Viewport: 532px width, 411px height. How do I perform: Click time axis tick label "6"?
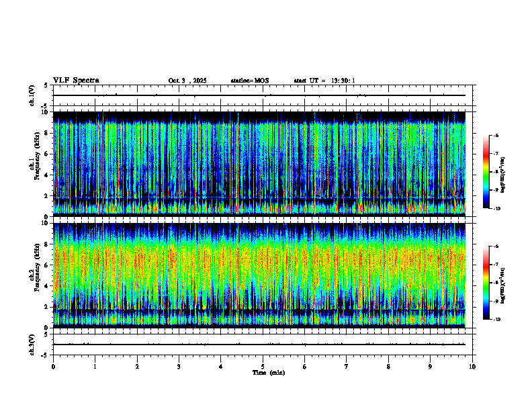pos(305,367)
